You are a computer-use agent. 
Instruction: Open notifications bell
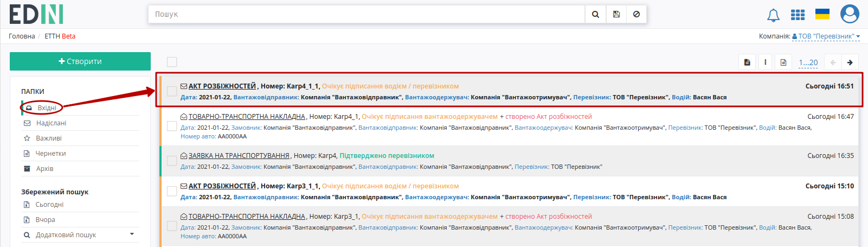(x=774, y=15)
